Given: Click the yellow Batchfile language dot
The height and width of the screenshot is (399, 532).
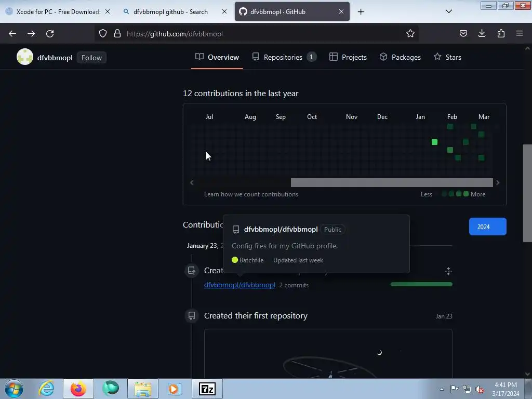Looking at the screenshot, I should click(x=235, y=260).
